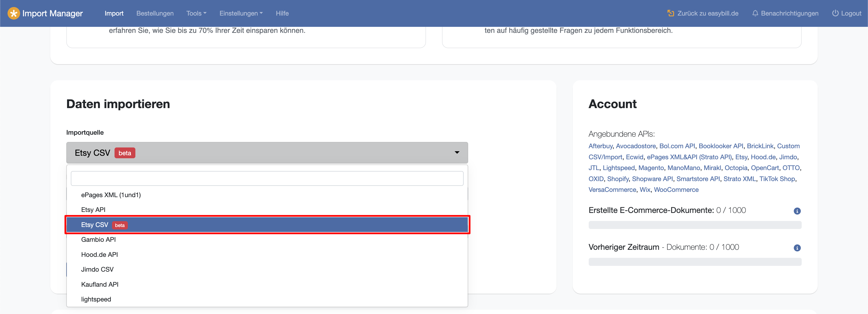Open the Magento API link
The image size is (868, 314).
point(651,168)
